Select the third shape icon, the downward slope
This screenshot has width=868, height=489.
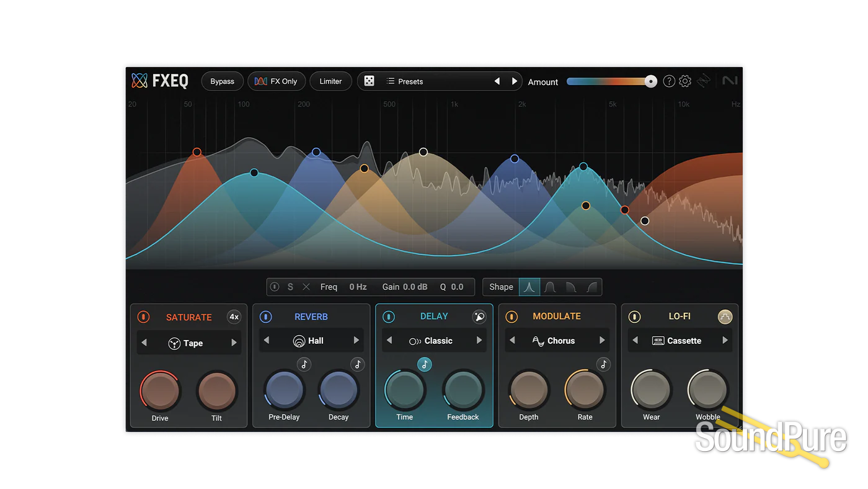pos(571,287)
